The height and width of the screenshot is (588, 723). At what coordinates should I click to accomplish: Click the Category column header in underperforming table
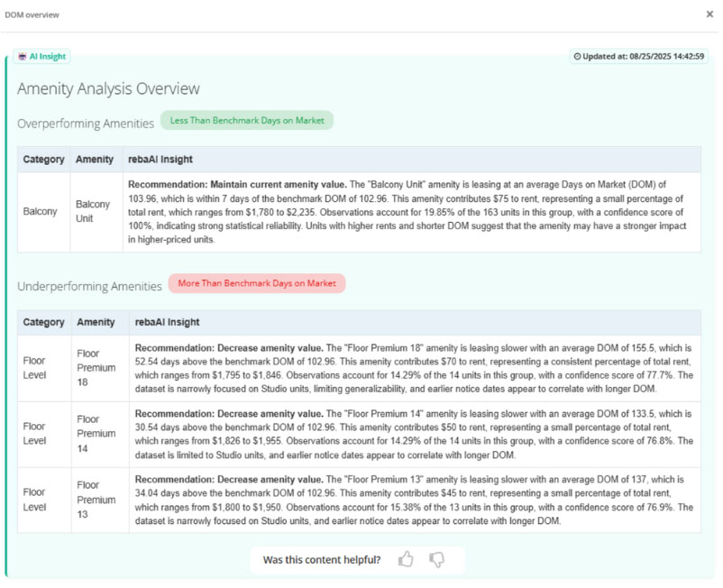[44, 322]
